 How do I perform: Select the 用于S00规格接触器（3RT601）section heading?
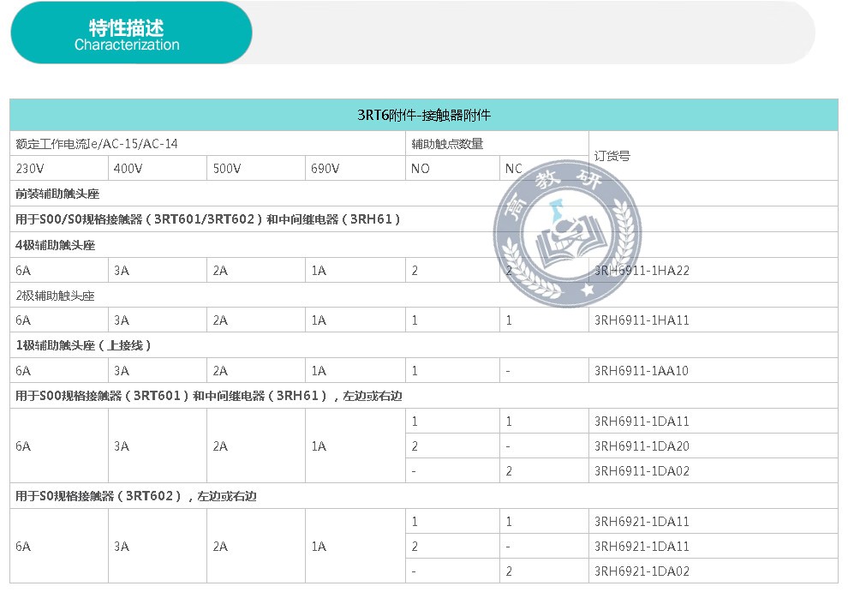point(424,396)
